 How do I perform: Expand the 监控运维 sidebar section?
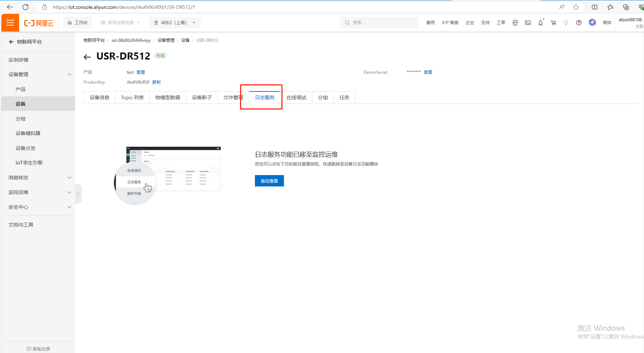(x=38, y=192)
